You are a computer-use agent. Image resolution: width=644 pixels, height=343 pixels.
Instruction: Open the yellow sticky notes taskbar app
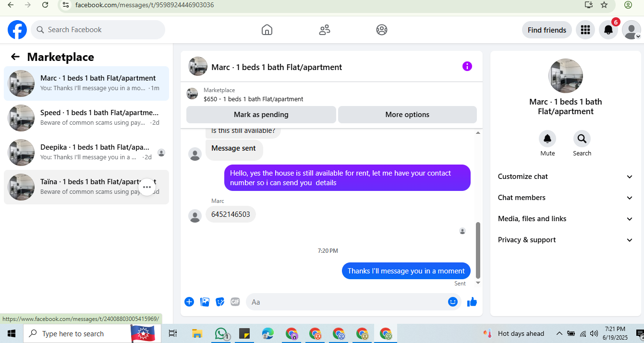pos(244,333)
